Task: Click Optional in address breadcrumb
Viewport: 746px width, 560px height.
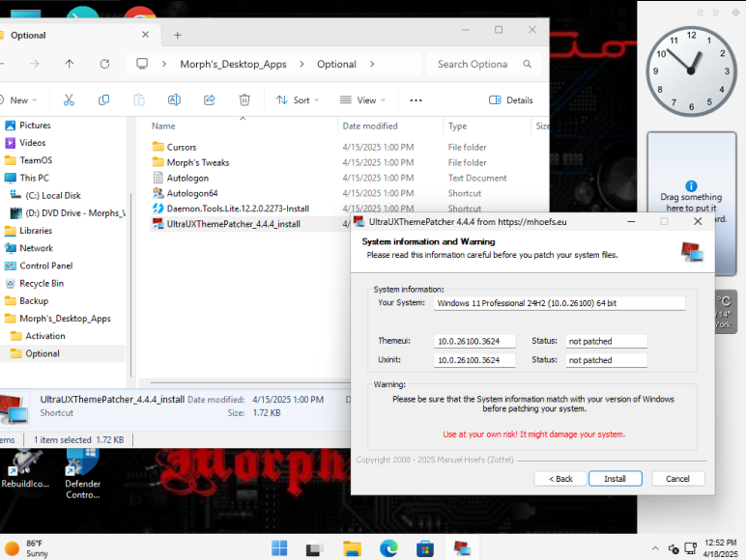Action: (x=336, y=64)
